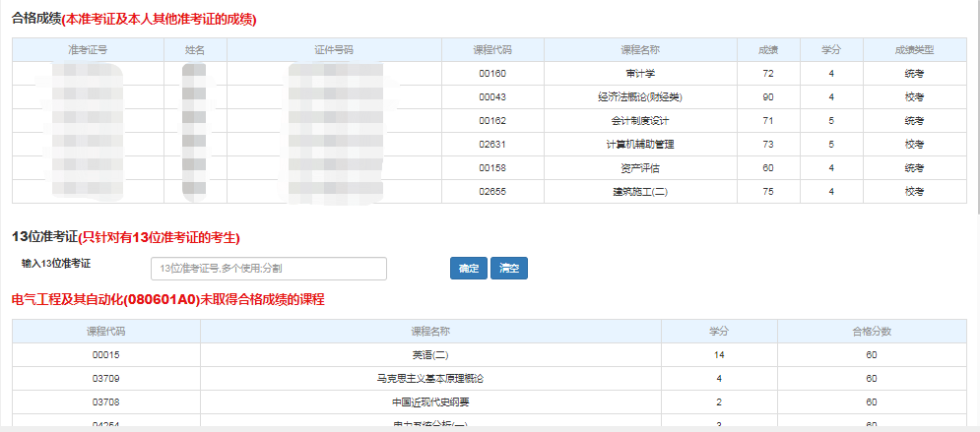Viewport: 980px width, 432px height.
Task: Click the 合格分数 column header
Action: [871, 332]
